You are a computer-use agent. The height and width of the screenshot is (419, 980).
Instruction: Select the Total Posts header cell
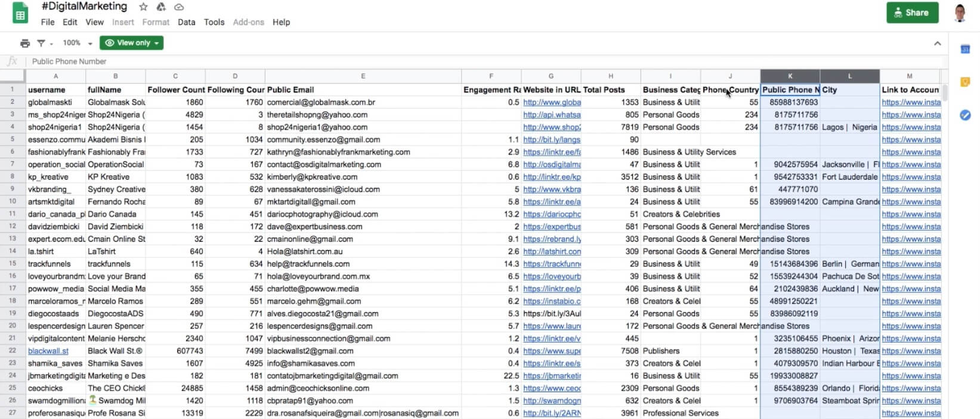point(611,90)
